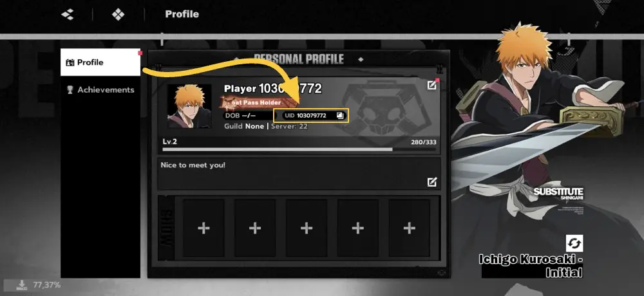Screen dimensions: 644x296
Task: Open the Profile tab
Action: pyautogui.click(x=100, y=62)
